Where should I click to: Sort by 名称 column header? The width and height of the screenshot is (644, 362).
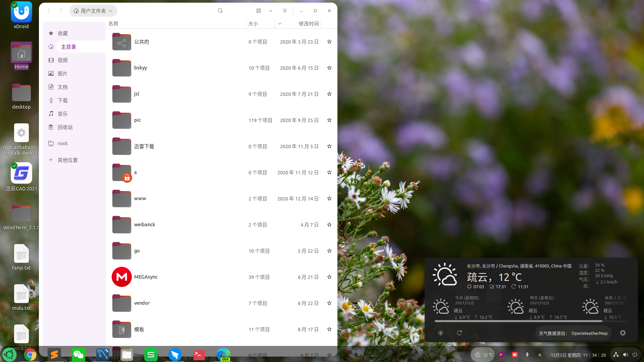(x=113, y=23)
